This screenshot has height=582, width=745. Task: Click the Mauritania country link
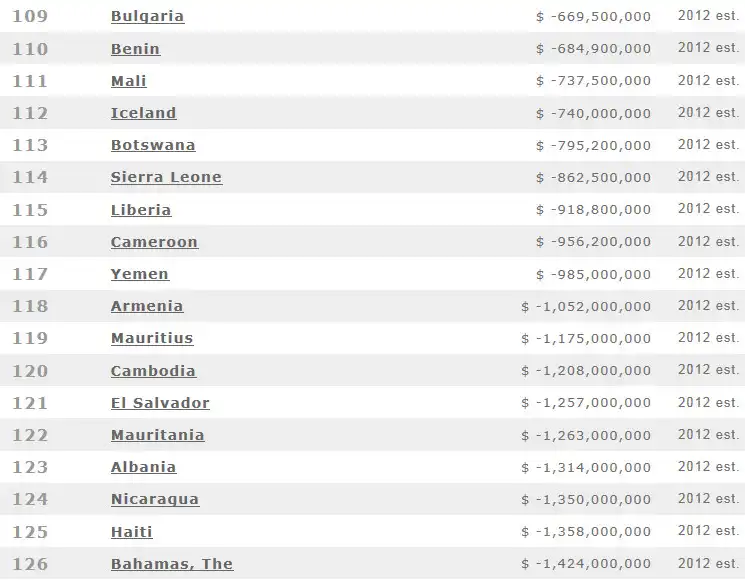pyautogui.click(x=157, y=435)
